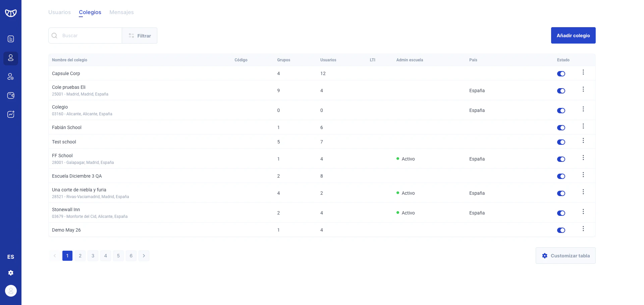
Task: Open more options for Colegio row
Action: [583, 109]
